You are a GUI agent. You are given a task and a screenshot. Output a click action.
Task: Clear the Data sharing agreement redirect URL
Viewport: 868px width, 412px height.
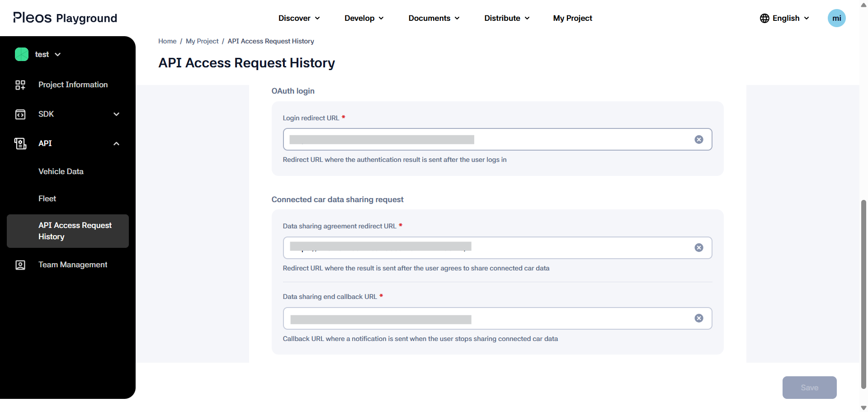(698, 248)
